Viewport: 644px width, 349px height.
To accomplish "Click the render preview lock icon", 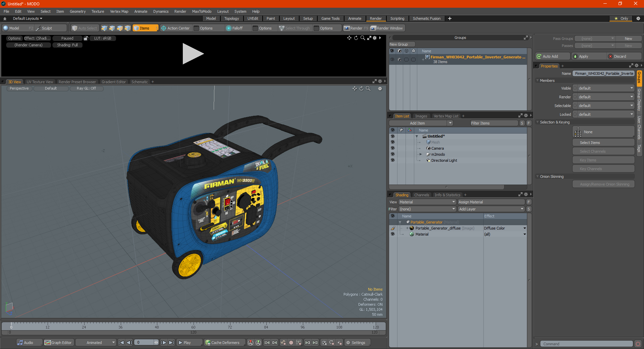I will click(x=86, y=38).
